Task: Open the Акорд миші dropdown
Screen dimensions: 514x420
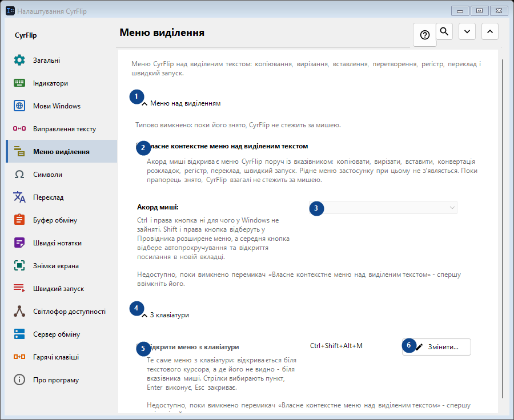Action: [x=383, y=207]
